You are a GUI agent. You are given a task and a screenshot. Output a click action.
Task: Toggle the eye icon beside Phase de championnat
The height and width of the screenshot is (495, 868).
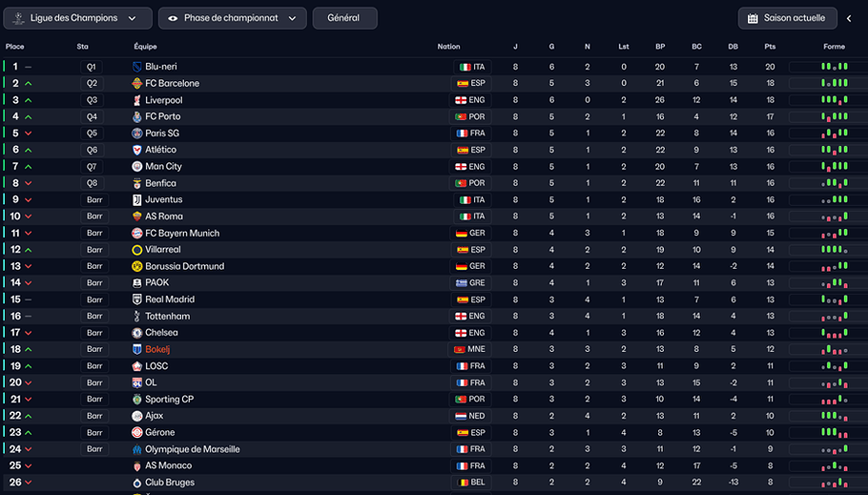click(x=174, y=18)
